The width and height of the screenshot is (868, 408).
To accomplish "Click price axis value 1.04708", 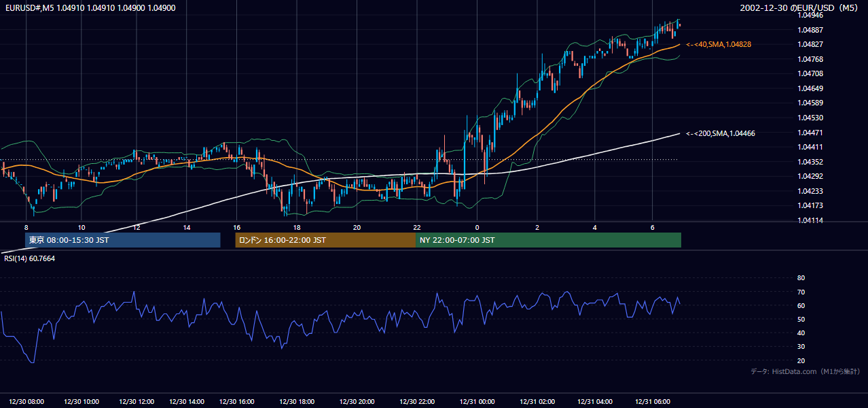I will tap(810, 73).
